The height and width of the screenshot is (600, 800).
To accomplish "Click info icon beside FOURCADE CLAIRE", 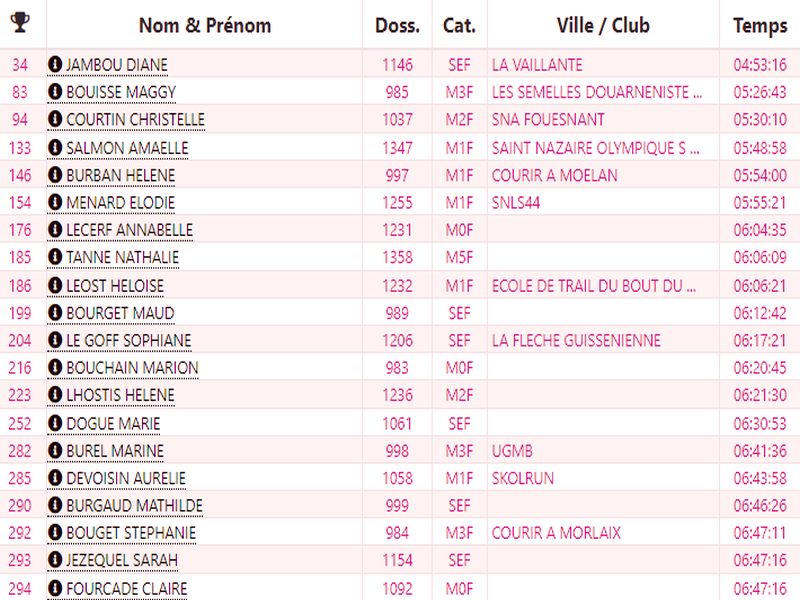I will (55, 589).
